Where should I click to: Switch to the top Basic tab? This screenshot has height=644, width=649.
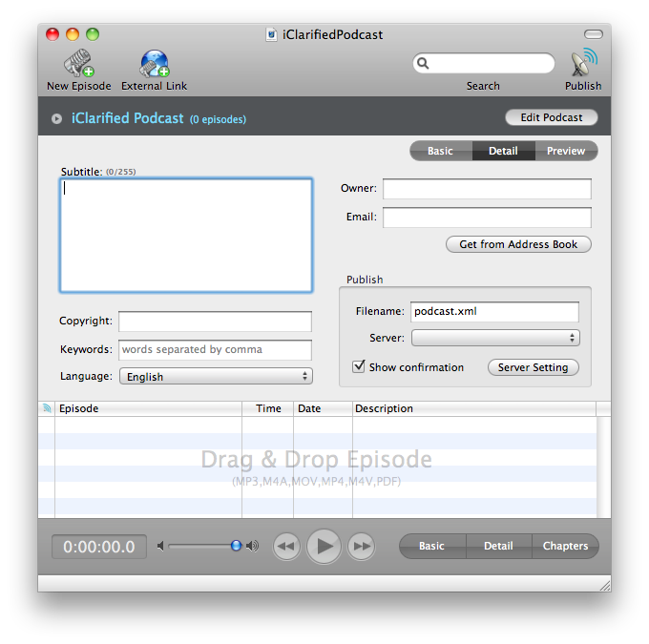pyautogui.click(x=440, y=151)
